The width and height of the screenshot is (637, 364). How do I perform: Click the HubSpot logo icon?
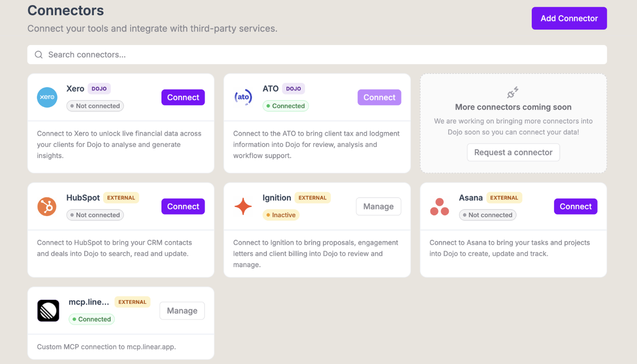[47, 207]
